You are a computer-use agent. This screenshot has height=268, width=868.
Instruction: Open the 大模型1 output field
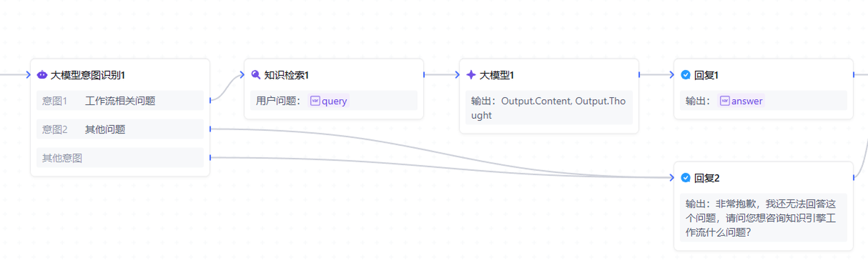pyautogui.click(x=548, y=108)
